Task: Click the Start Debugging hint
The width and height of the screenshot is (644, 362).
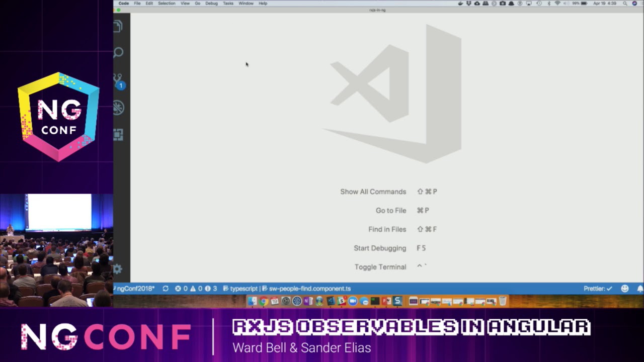Action: pyautogui.click(x=389, y=248)
